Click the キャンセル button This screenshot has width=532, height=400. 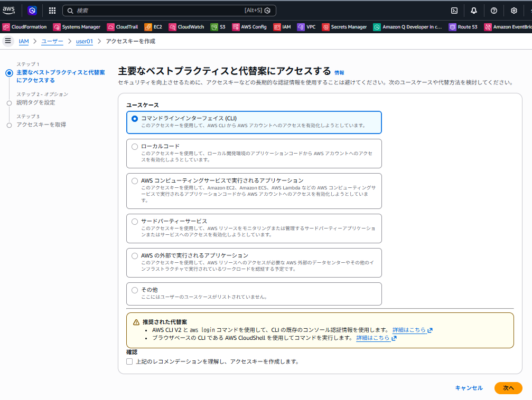click(469, 388)
